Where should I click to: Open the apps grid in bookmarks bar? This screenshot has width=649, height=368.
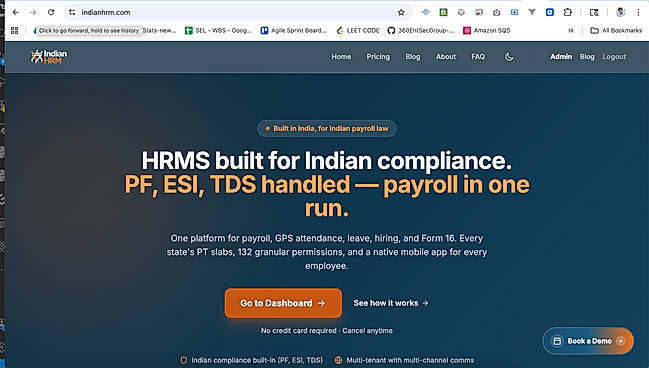[x=14, y=30]
